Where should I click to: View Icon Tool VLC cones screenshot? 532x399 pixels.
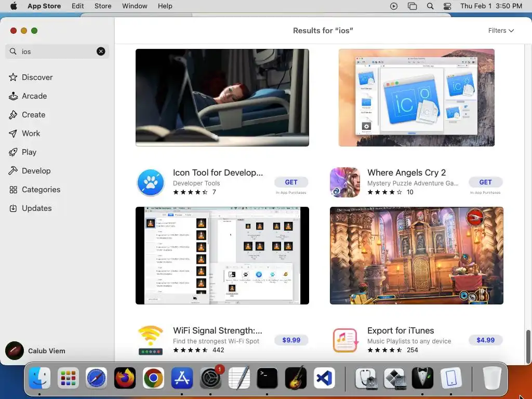222,256
